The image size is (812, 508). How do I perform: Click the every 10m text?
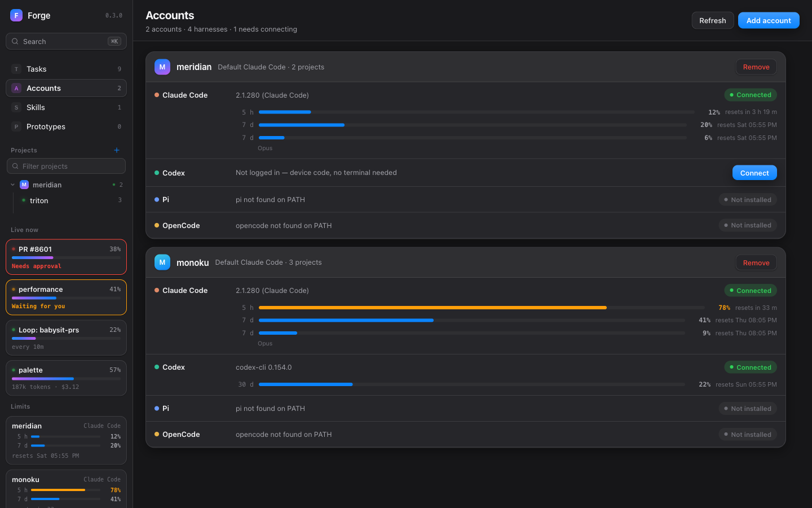(28, 347)
